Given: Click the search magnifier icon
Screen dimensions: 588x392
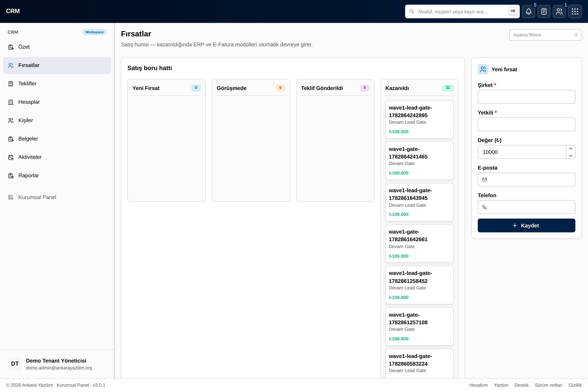Looking at the screenshot, I should (412, 11).
